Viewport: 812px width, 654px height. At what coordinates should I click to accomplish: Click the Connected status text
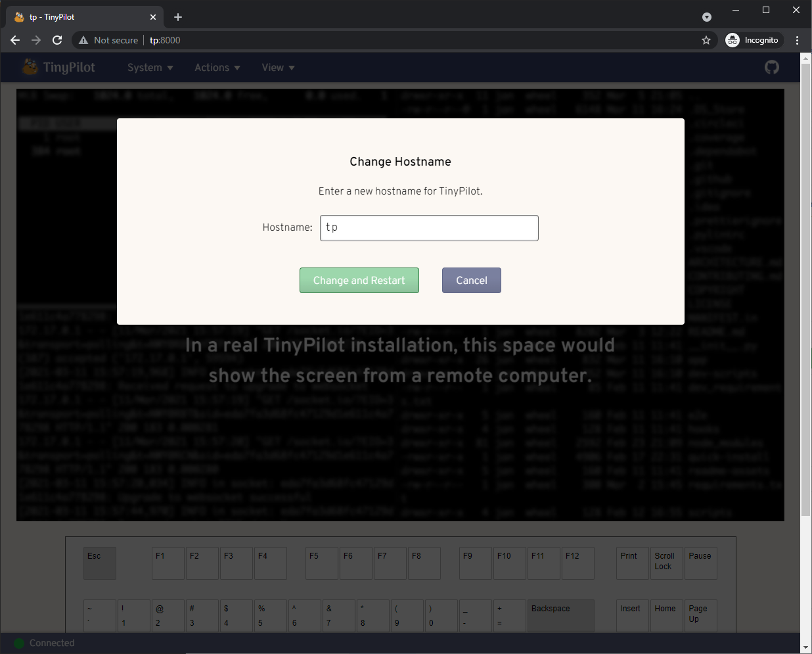point(52,643)
